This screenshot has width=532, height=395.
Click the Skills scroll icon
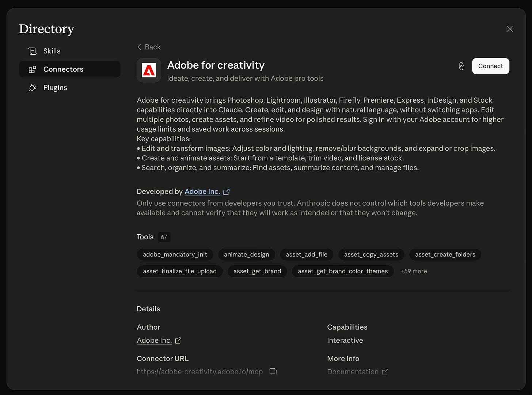click(x=33, y=51)
